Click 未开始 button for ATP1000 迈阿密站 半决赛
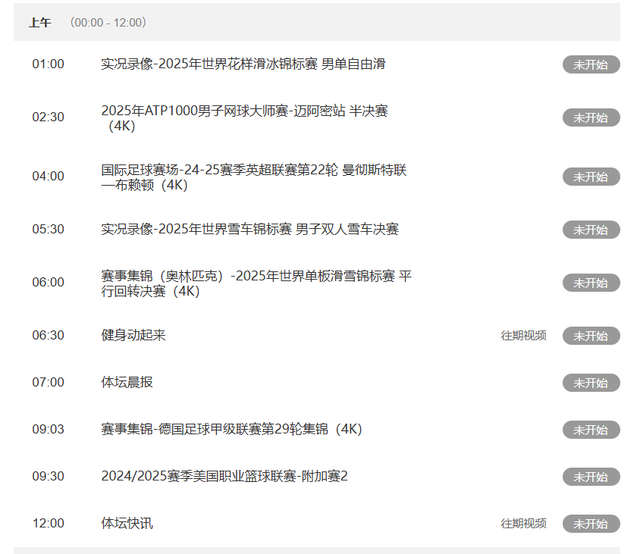This screenshot has height=554, width=640. tap(590, 118)
